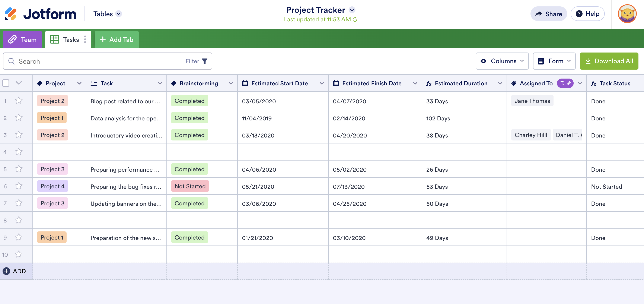Click the Add Tab button
The width and height of the screenshot is (644, 304).
pos(117,39)
